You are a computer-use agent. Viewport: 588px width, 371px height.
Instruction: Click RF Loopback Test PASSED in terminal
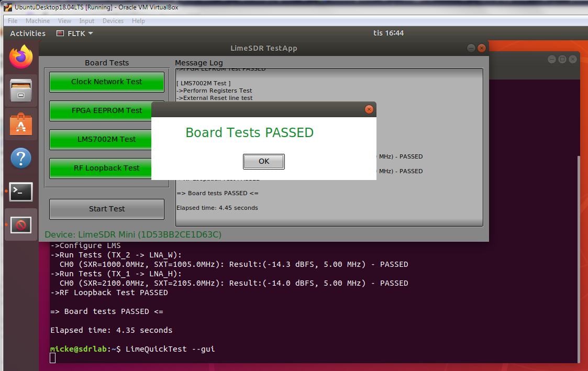coord(109,293)
